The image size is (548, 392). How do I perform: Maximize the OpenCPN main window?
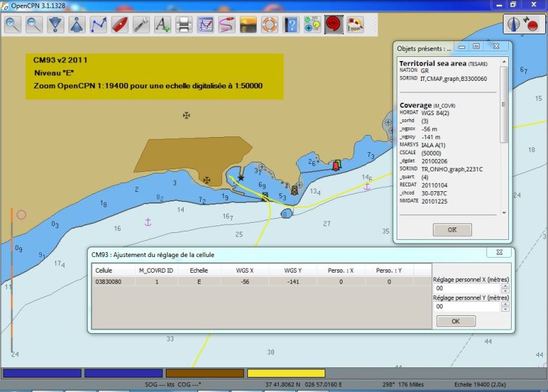tap(512, 5)
